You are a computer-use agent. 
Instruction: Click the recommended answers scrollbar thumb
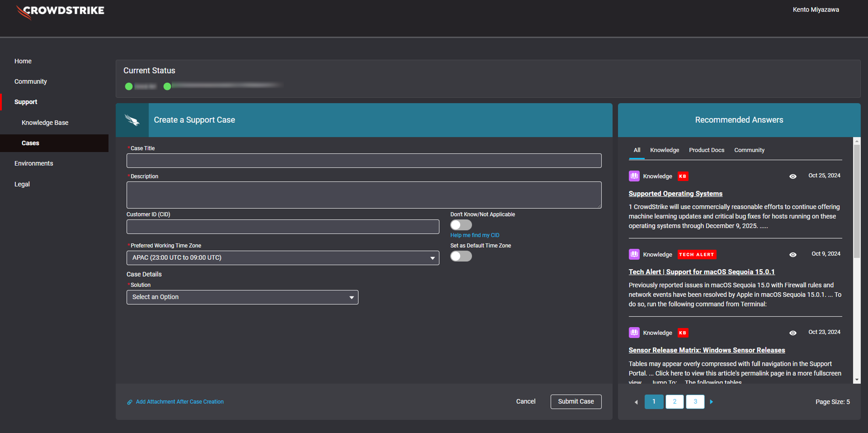857,201
